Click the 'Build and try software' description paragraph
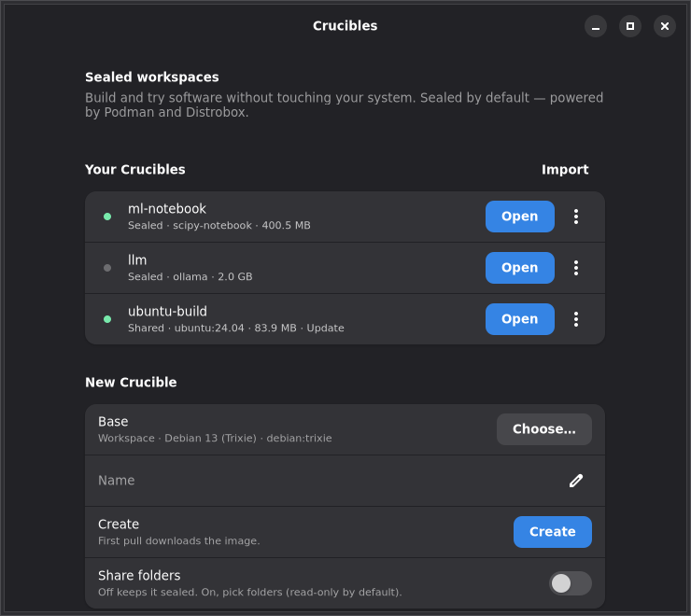691x616 pixels. coord(345,105)
